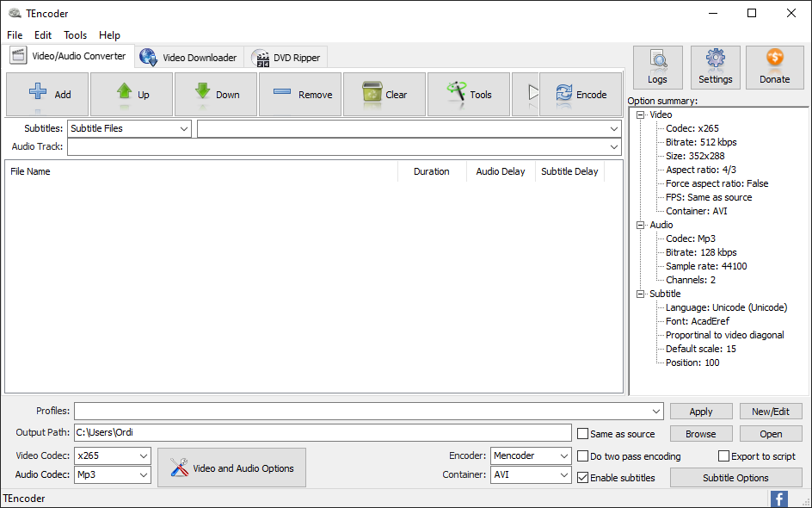This screenshot has width=812, height=508.
Task: Open the Edit menu
Action: 43,35
